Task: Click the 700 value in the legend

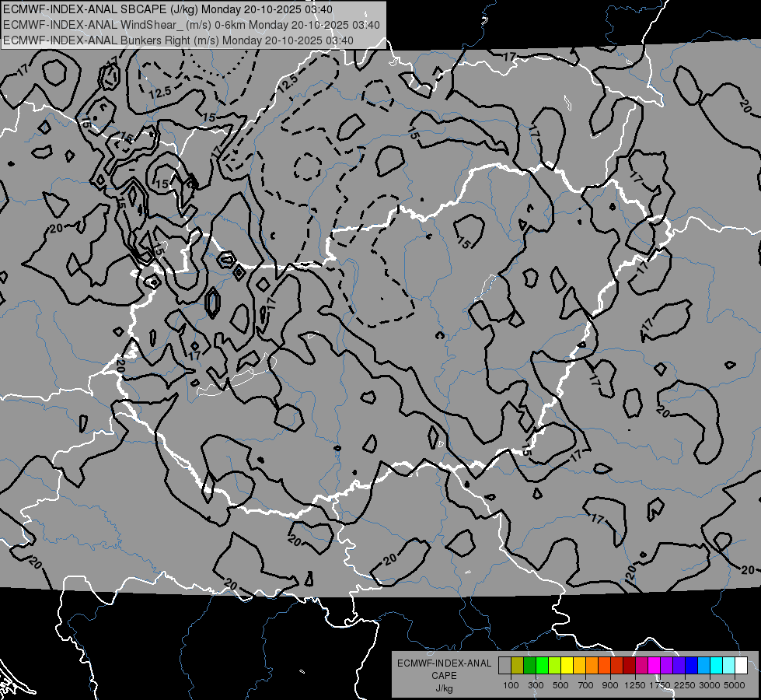Action: [x=586, y=685]
